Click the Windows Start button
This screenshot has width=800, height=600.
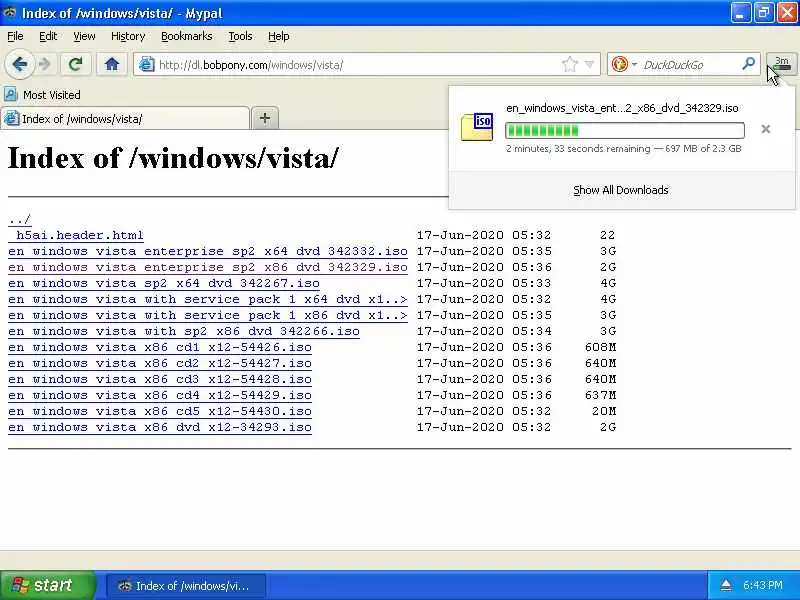point(47,585)
